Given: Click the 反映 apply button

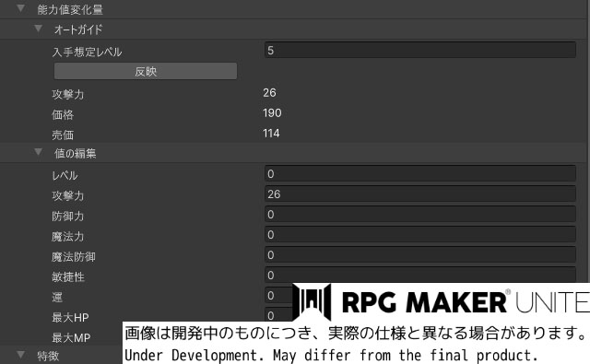Looking at the screenshot, I should click(x=146, y=71).
